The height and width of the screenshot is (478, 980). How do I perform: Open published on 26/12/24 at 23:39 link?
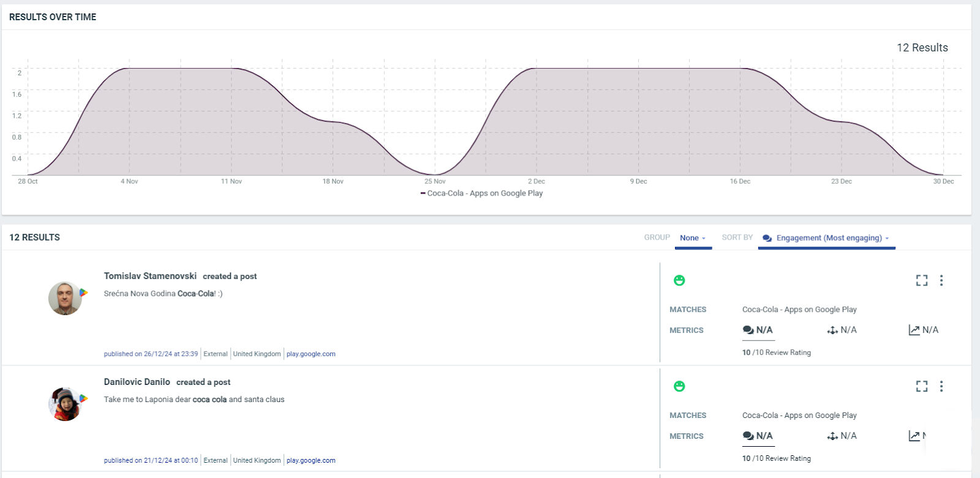151,354
